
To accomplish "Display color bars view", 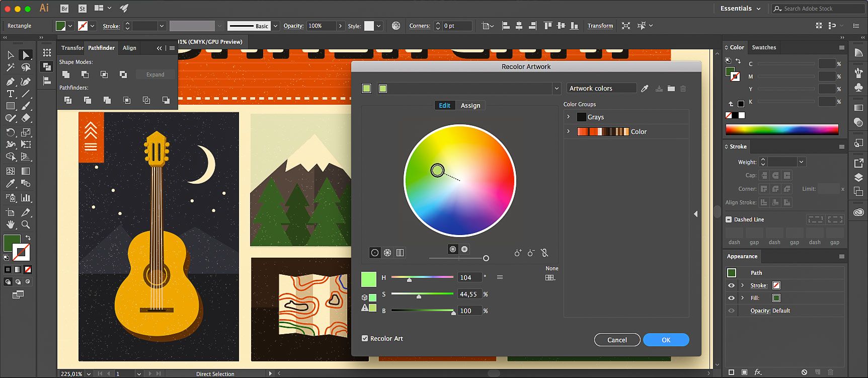I will click(x=400, y=253).
